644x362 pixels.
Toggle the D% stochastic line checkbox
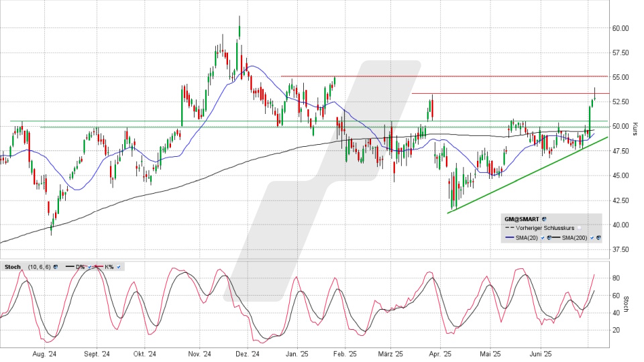coord(89,267)
